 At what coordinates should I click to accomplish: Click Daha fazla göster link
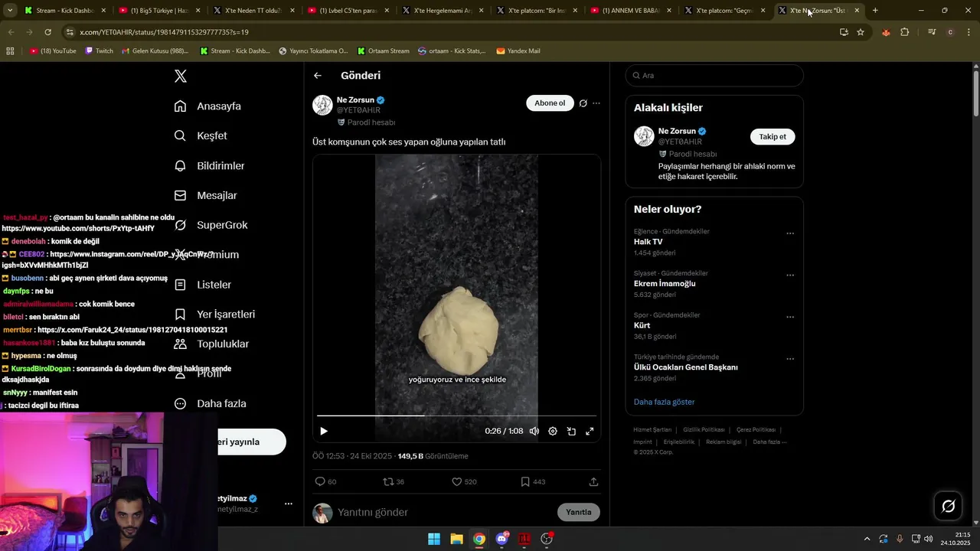pos(664,402)
